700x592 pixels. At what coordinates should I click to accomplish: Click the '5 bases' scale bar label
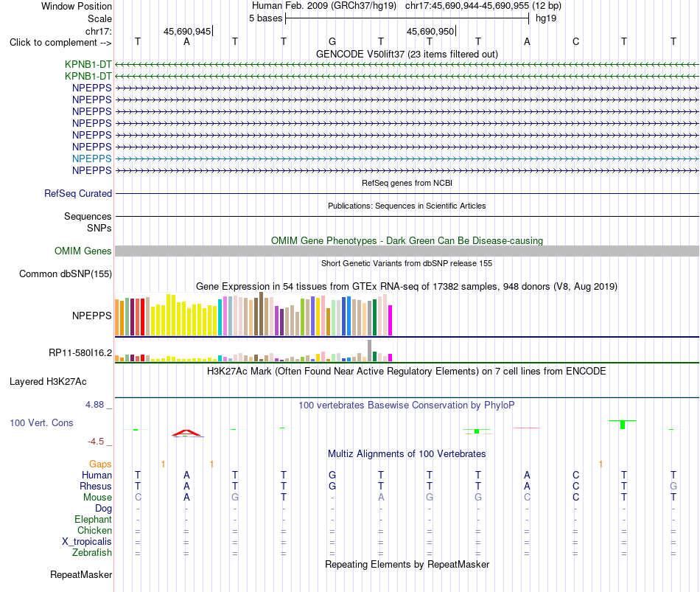pos(265,18)
